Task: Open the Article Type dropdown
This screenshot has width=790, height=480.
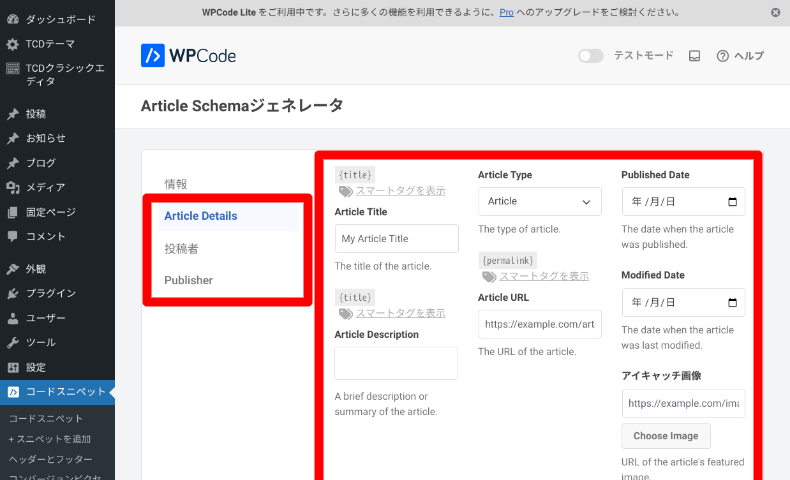Action: [540, 201]
